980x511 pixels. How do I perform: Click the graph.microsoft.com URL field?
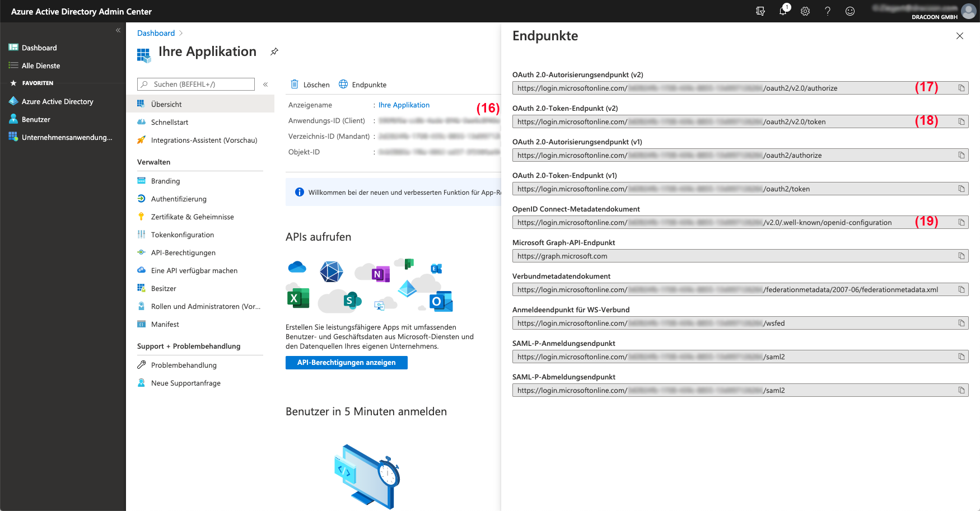pos(740,256)
